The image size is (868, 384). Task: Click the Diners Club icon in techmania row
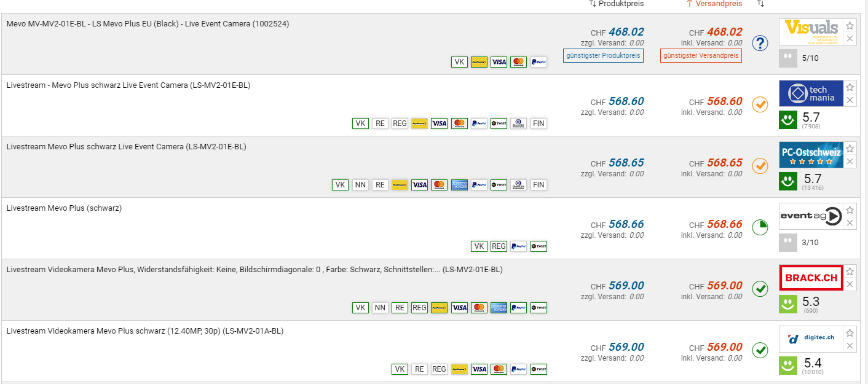click(518, 123)
